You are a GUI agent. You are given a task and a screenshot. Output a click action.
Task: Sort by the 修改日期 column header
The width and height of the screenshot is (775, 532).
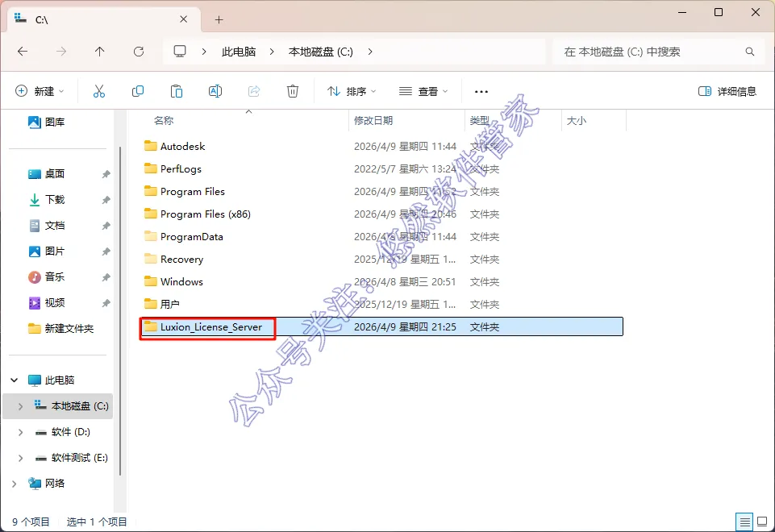[x=373, y=121]
